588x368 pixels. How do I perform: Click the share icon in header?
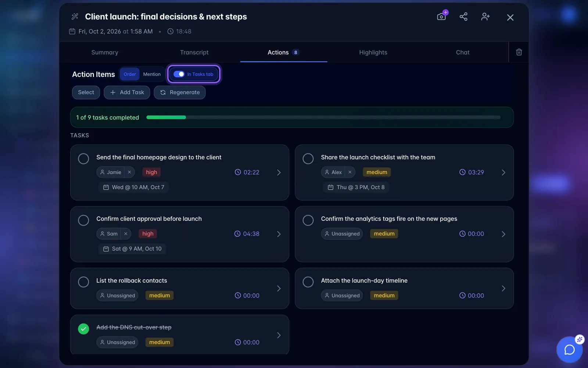point(463,17)
